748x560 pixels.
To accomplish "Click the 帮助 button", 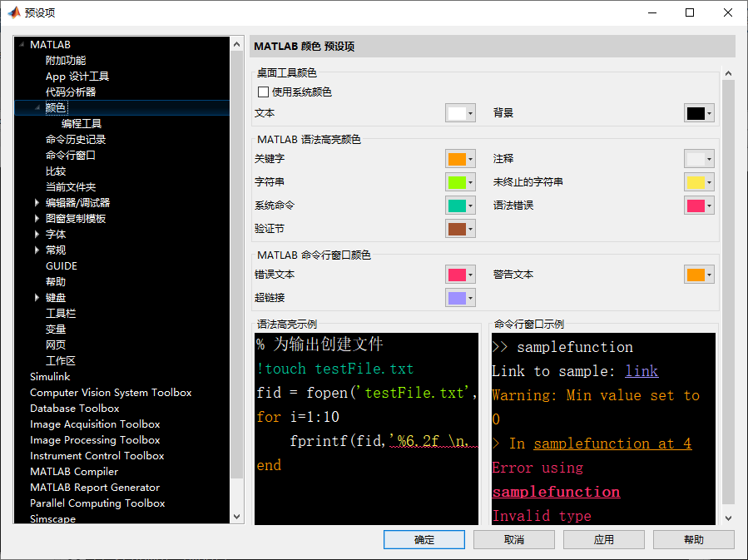I will pos(693,538).
